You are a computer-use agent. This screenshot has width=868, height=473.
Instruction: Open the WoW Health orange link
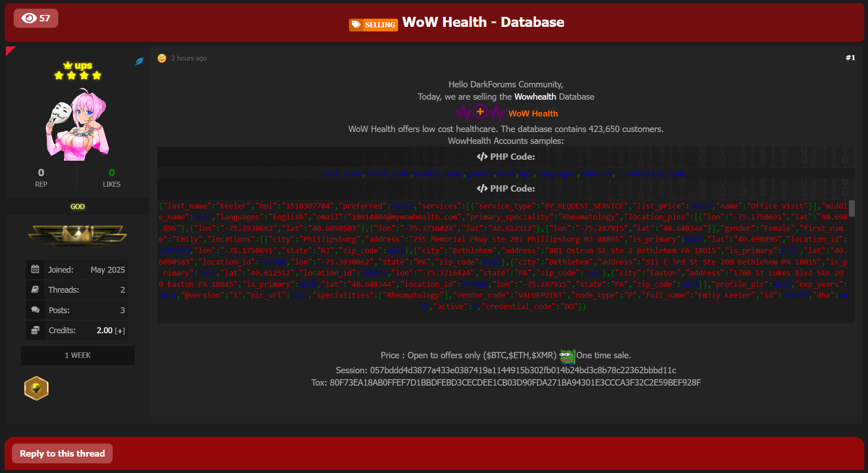click(533, 113)
